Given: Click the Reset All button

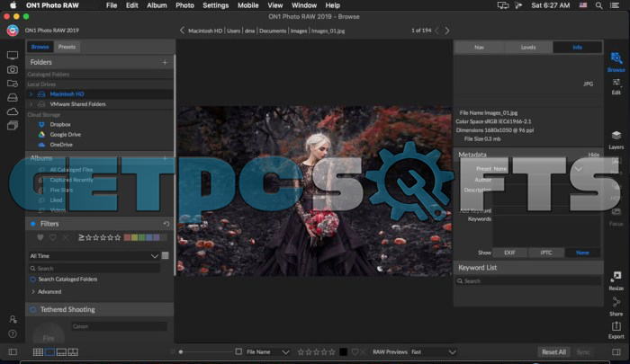Looking at the screenshot, I should coord(553,352).
